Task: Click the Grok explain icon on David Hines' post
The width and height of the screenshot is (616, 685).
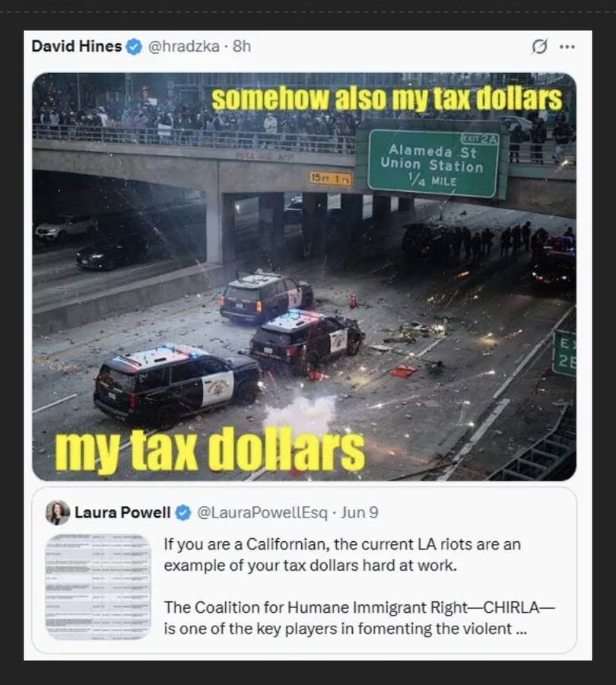Action: click(x=539, y=46)
